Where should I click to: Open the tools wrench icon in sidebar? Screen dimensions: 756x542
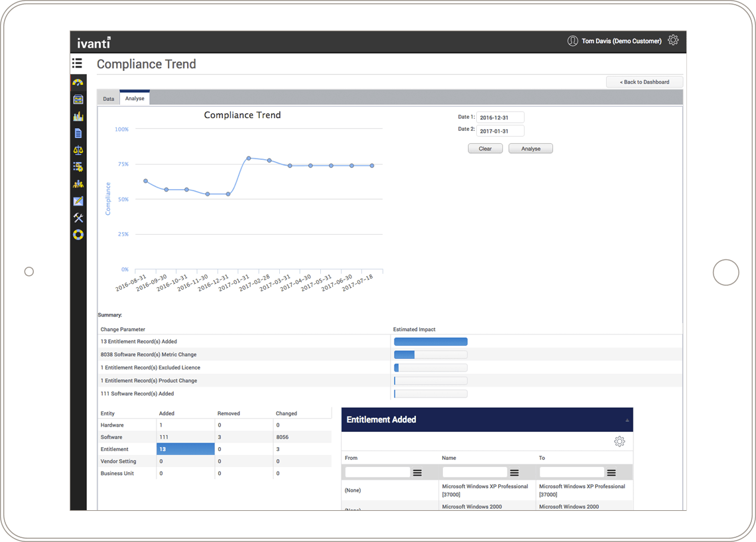(78, 218)
